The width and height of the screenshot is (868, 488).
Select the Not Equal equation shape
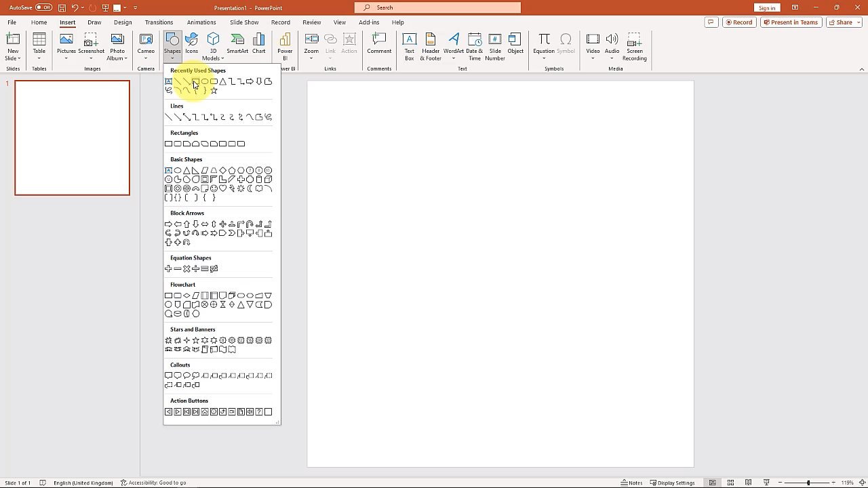tap(214, 269)
